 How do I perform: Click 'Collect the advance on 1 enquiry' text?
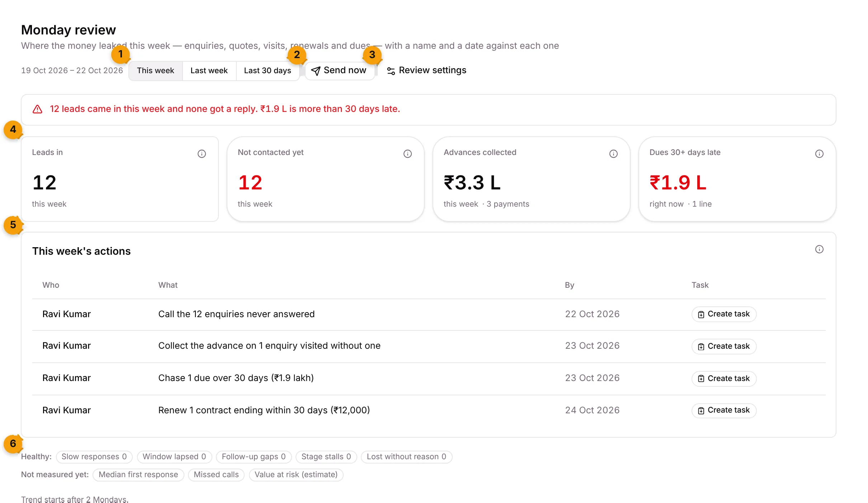(x=269, y=345)
